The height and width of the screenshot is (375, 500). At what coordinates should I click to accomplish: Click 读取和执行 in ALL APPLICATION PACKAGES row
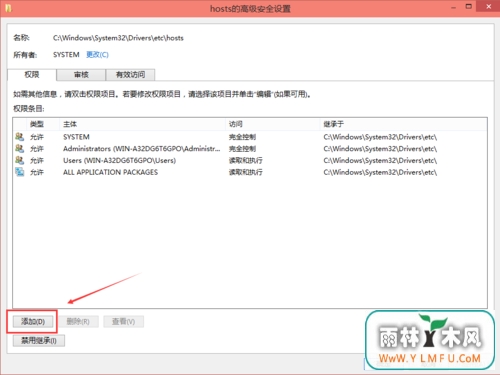pyautogui.click(x=246, y=172)
